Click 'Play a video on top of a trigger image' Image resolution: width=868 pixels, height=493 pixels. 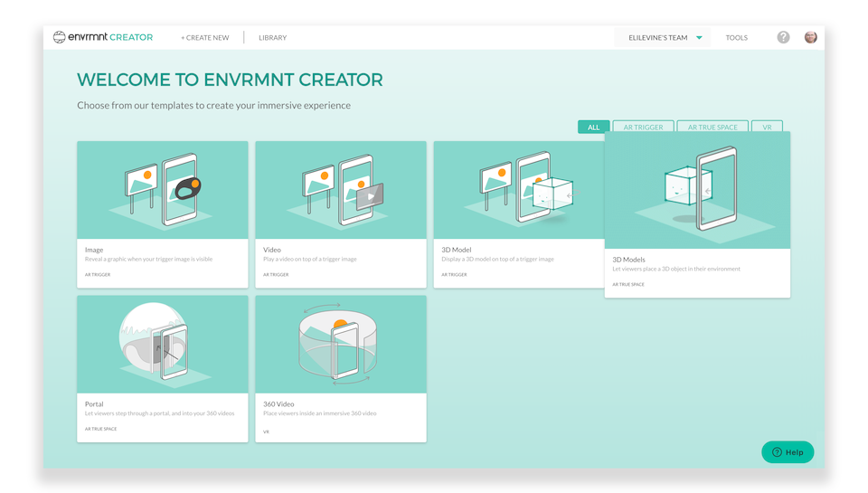click(310, 260)
